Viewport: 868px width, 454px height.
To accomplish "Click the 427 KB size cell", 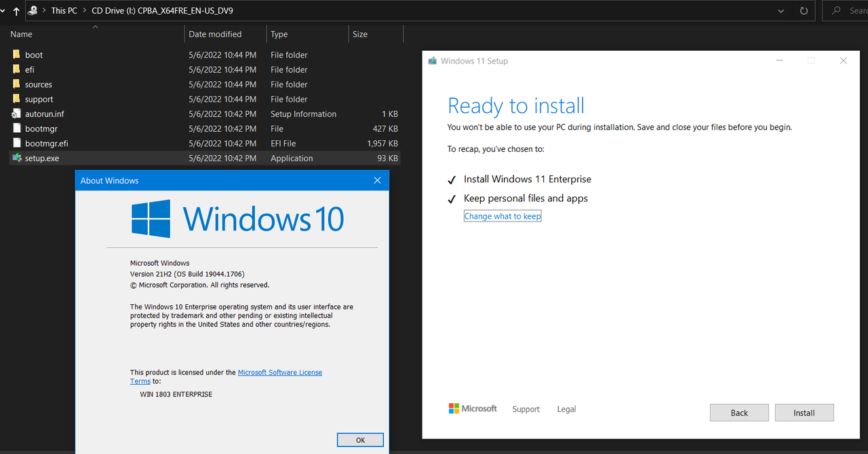I will click(x=385, y=129).
